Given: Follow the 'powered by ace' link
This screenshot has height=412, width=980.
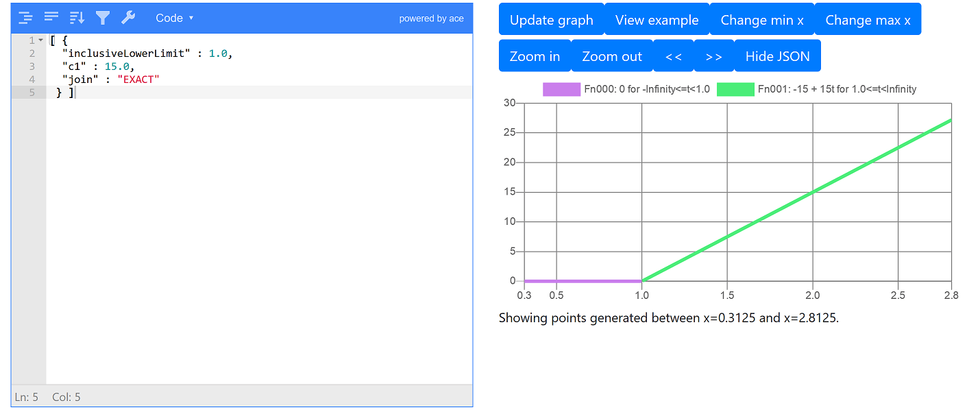Looking at the screenshot, I should point(431,19).
